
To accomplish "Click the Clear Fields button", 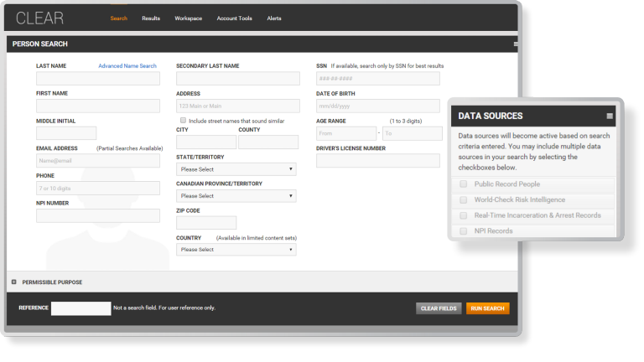I will point(439,308).
